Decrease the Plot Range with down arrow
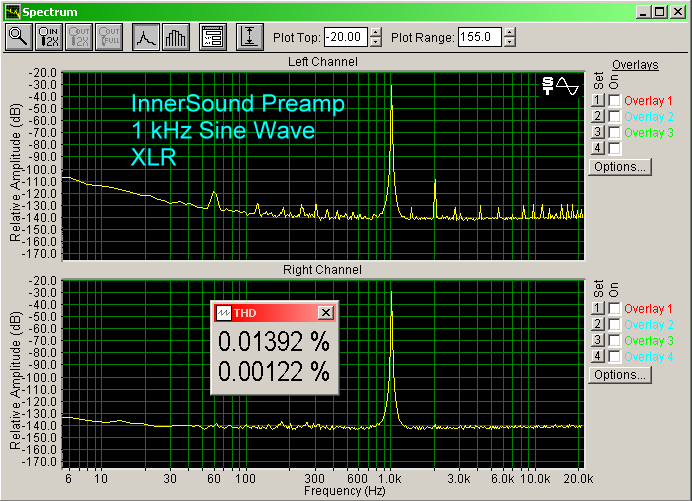692x501 pixels. coord(509,42)
